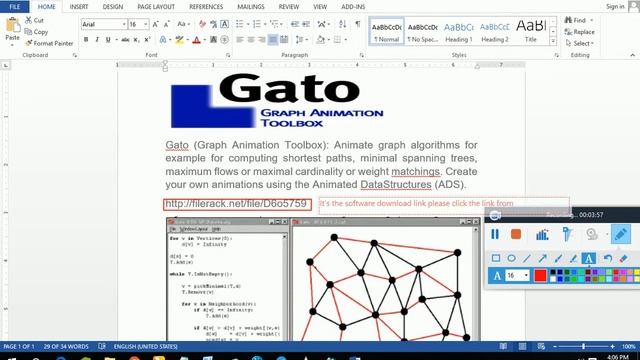Click the Cut command

pos(34,20)
